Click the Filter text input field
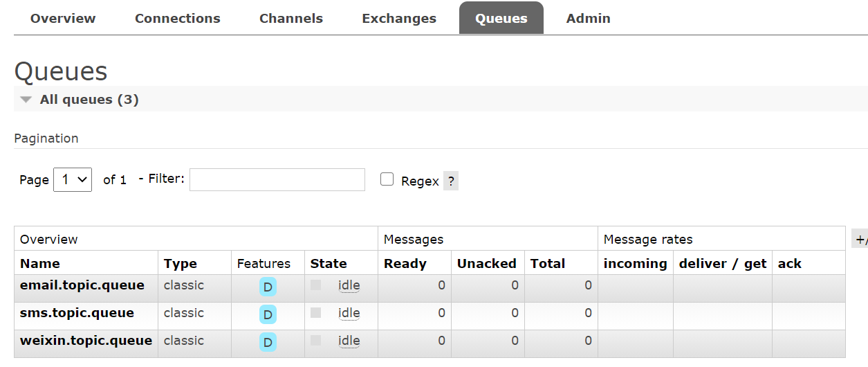The image size is (868, 367). pos(277,179)
